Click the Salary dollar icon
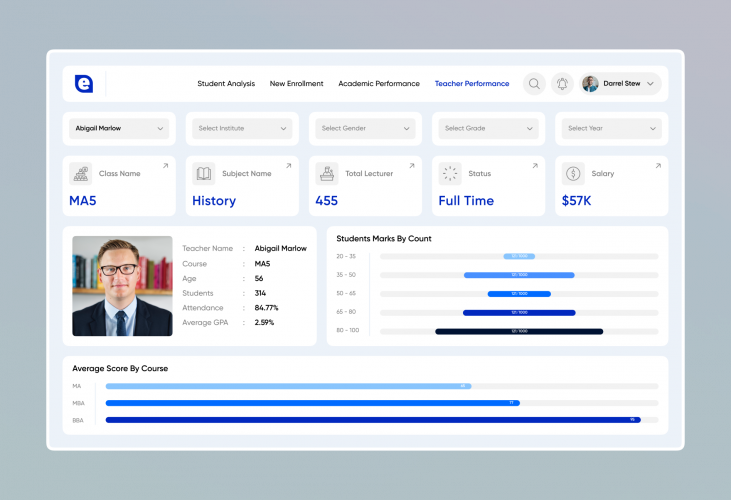The width and height of the screenshot is (731, 500). pyautogui.click(x=573, y=174)
